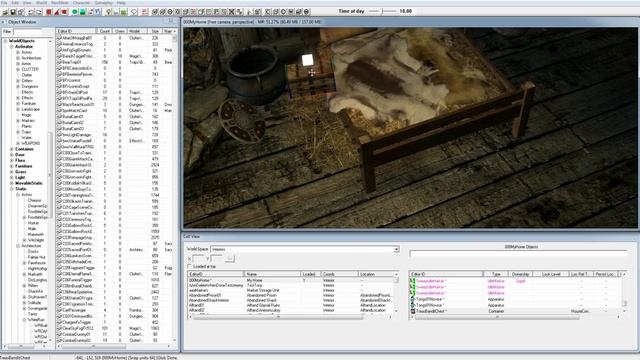Image resolution: width=640 pixels, height=360 pixels.
Task: Enable the Loaded at top checkbox
Action: 189,266
